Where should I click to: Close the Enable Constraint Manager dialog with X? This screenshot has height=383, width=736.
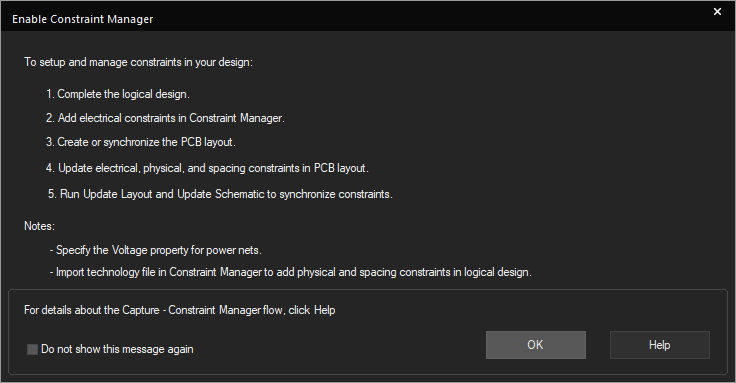pyautogui.click(x=717, y=12)
